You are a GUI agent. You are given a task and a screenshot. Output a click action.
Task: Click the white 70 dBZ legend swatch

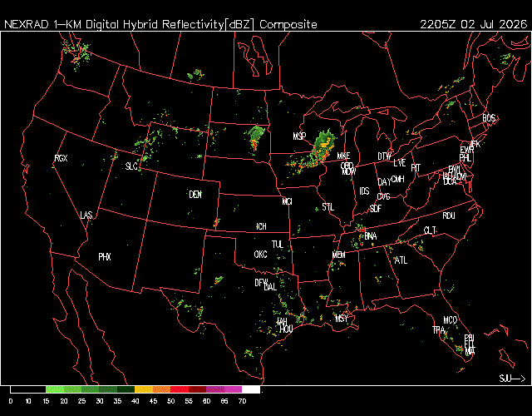251,389
